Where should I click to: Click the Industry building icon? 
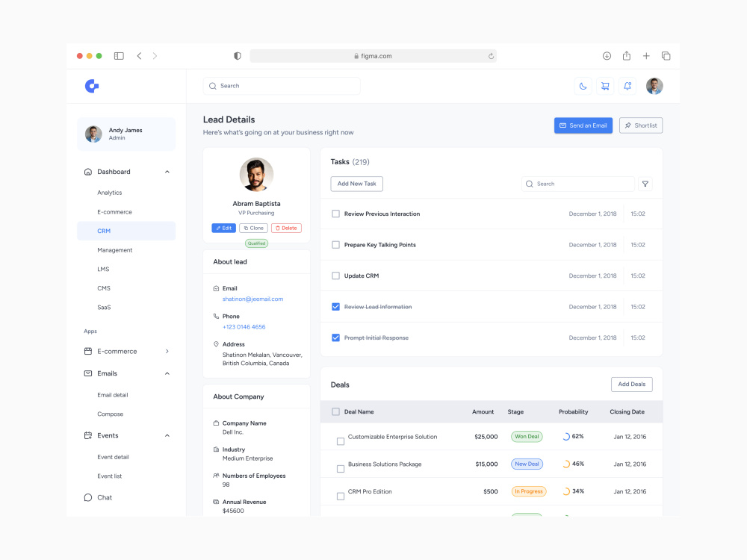click(x=216, y=449)
